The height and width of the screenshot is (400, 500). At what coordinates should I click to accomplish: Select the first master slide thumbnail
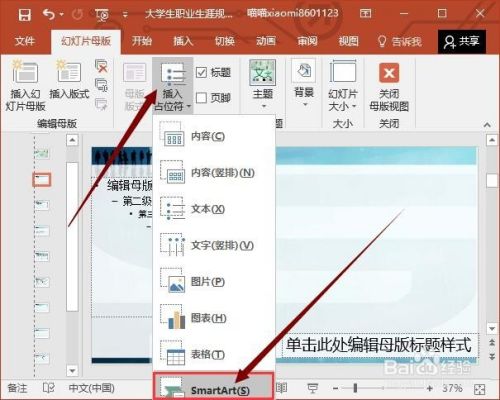(42, 154)
